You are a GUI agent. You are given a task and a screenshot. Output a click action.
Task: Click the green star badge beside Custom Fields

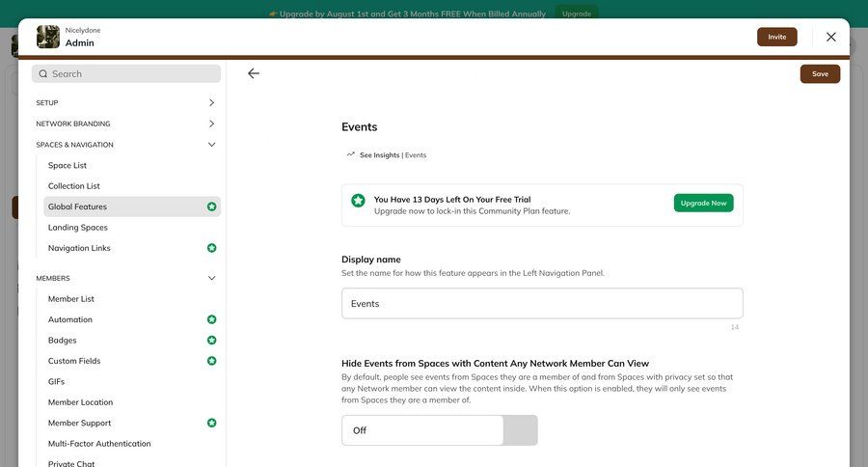[x=211, y=361]
